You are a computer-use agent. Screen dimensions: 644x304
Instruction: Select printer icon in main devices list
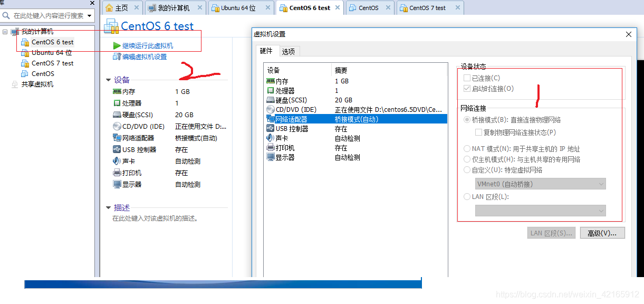click(117, 173)
